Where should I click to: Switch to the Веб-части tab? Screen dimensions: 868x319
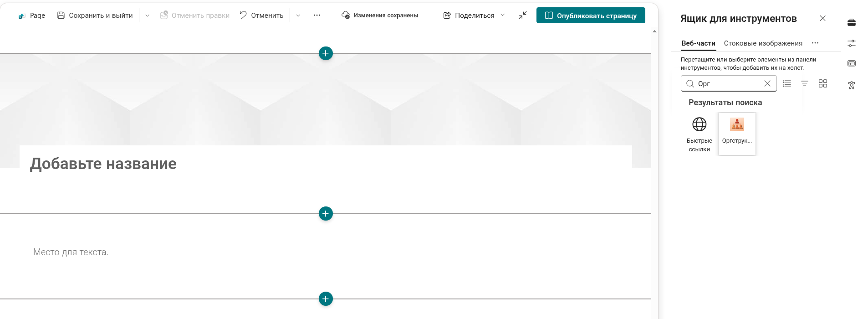coord(698,43)
